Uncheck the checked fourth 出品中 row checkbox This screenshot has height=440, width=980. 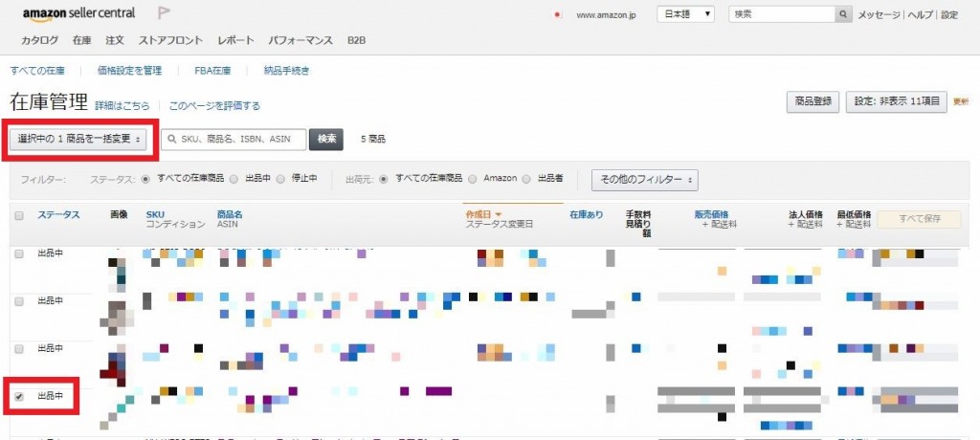point(19,396)
